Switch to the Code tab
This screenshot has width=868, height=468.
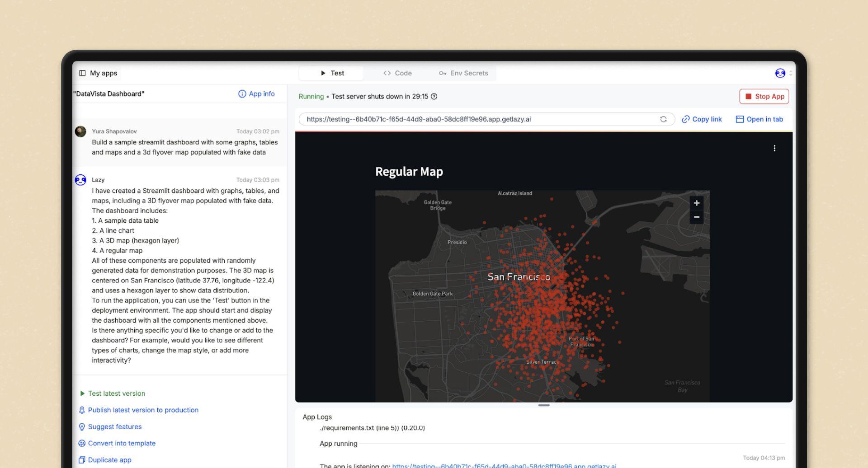(397, 73)
